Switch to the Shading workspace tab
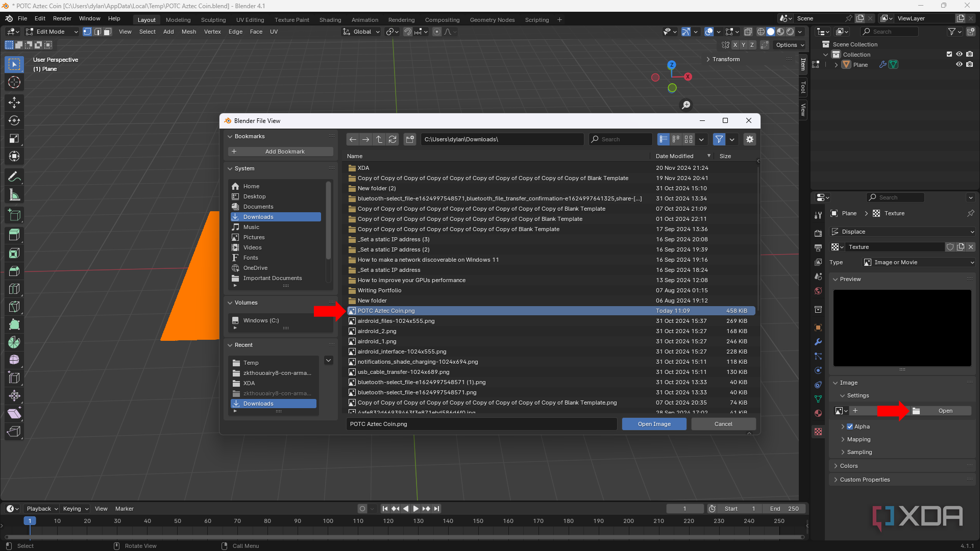Image resolution: width=980 pixels, height=551 pixels. pyautogui.click(x=330, y=20)
